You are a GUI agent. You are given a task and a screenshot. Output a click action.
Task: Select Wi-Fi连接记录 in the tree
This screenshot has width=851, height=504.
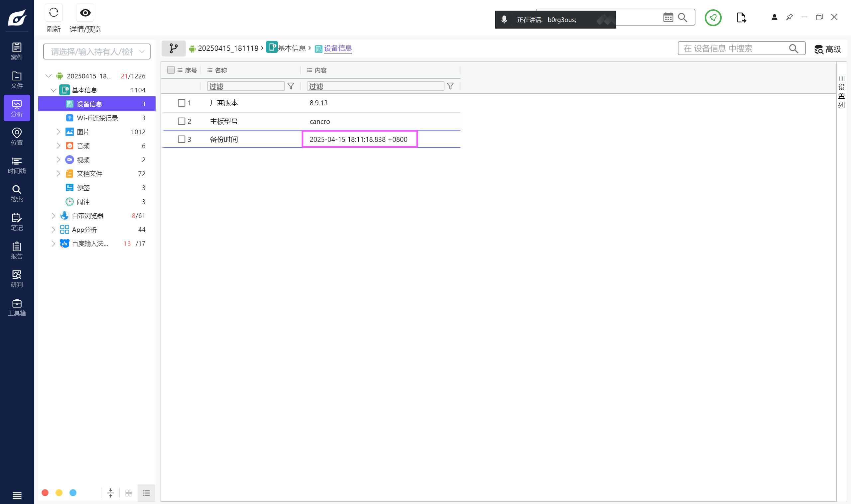[97, 118]
